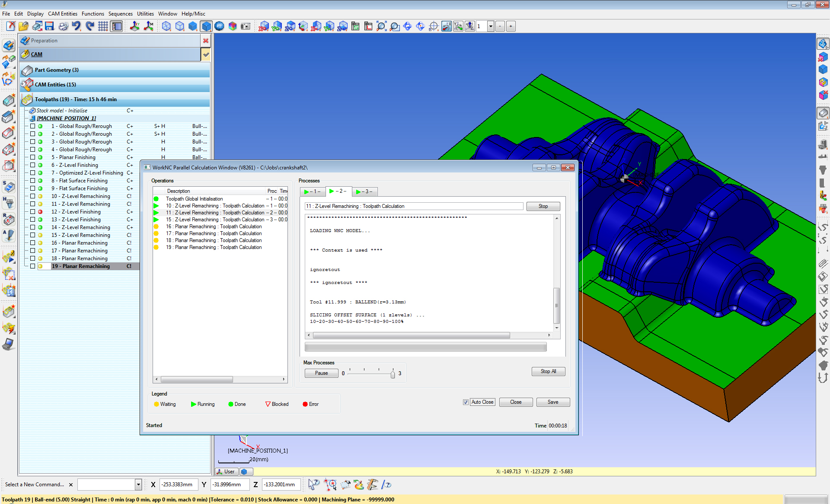Image resolution: width=830 pixels, height=504 pixels.
Task: Expand the Part Geometry (3) section
Action: point(57,70)
